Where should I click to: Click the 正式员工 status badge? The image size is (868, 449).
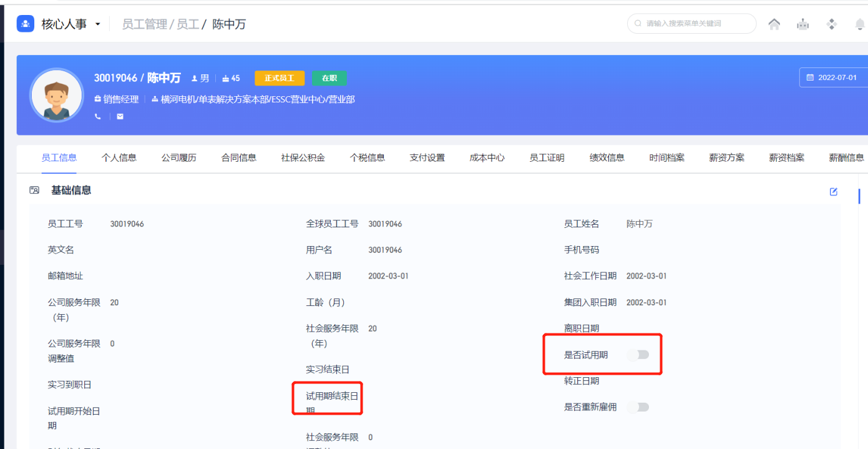(279, 78)
